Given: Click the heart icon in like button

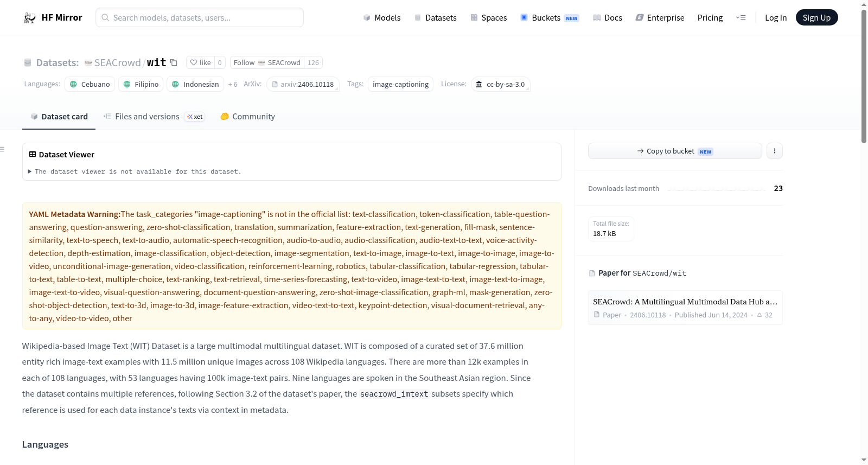Looking at the screenshot, I should (194, 62).
